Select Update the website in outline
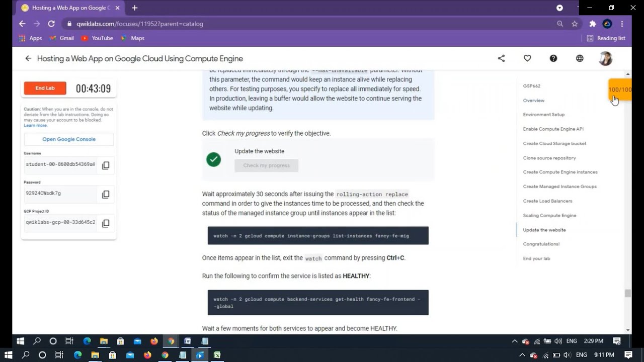This screenshot has width=644, height=362. coord(544,230)
